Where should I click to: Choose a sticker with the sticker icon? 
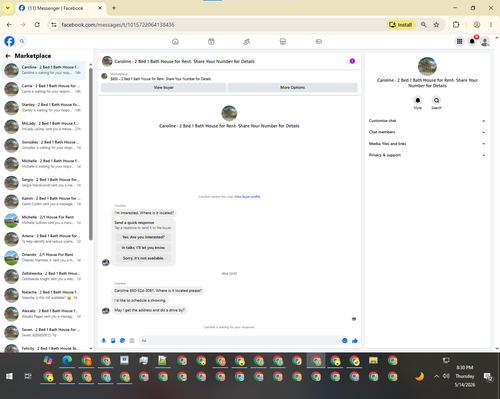point(122,340)
